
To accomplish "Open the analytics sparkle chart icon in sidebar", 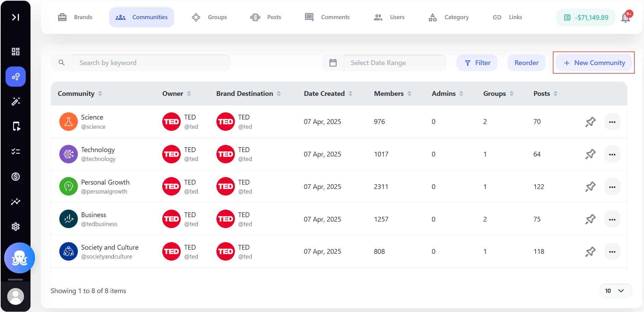I will [15, 201].
